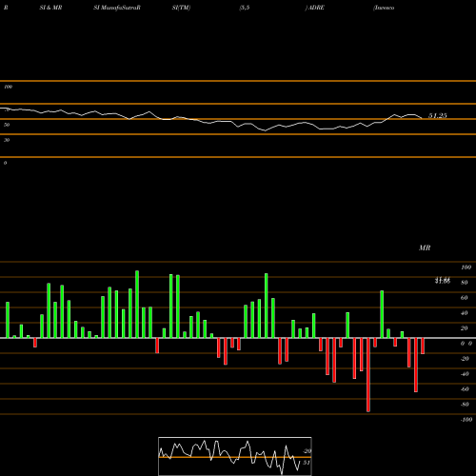Image resolution: width=476 pixels, height=476 pixels.
Task: Click the ') ADRE' ticker label
Action: click(x=315, y=8)
